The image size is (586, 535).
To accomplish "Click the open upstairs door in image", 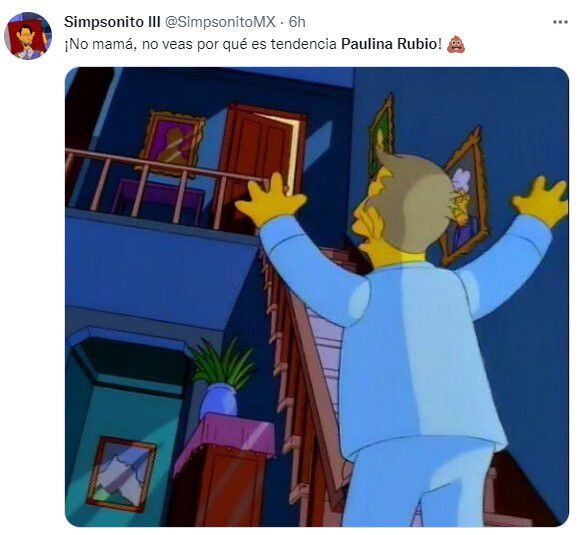I will 263,157.
